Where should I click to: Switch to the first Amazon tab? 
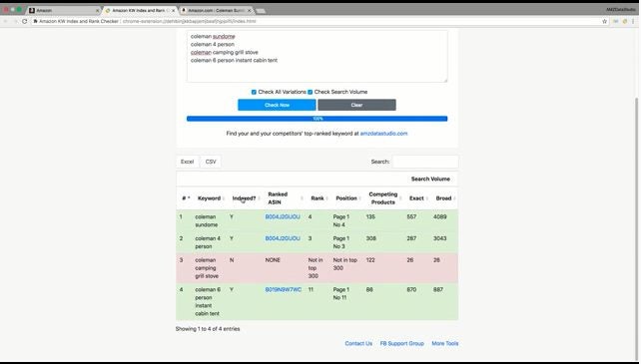click(x=63, y=10)
